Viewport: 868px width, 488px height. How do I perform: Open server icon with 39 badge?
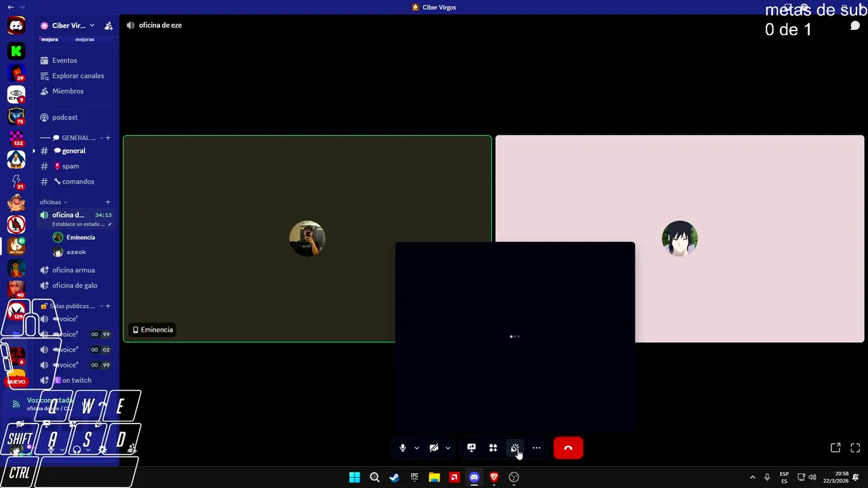[x=16, y=73]
